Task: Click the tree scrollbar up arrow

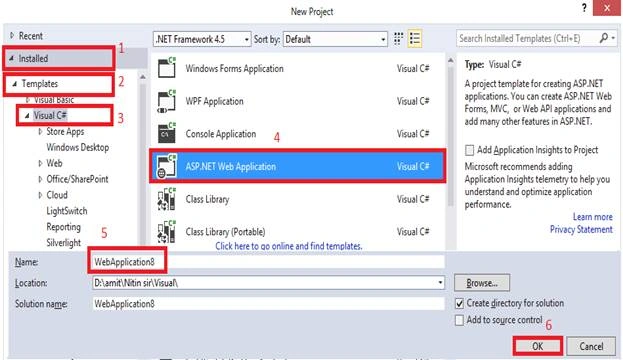Action: [x=143, y=77]
